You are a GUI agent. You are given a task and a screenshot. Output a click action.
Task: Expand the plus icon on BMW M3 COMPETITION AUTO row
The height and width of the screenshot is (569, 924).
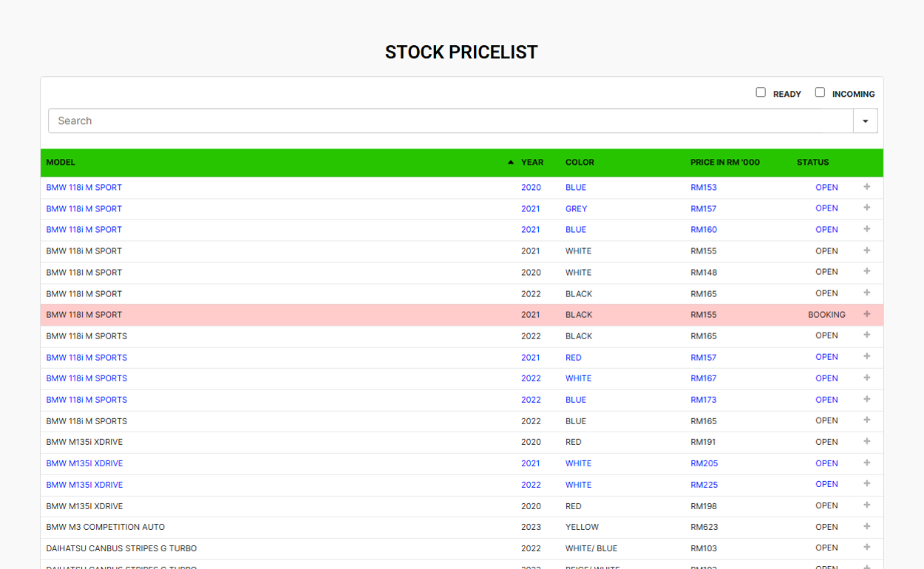click(866, 527)
